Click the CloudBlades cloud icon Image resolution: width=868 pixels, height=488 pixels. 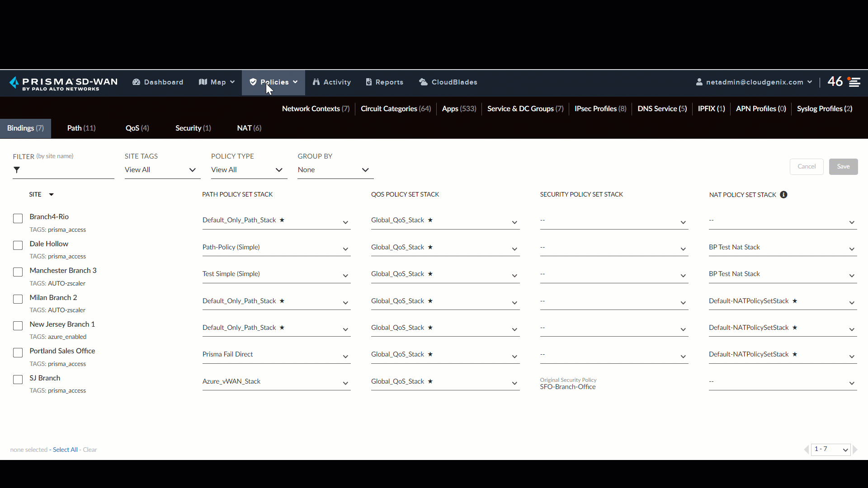(423, 82)
